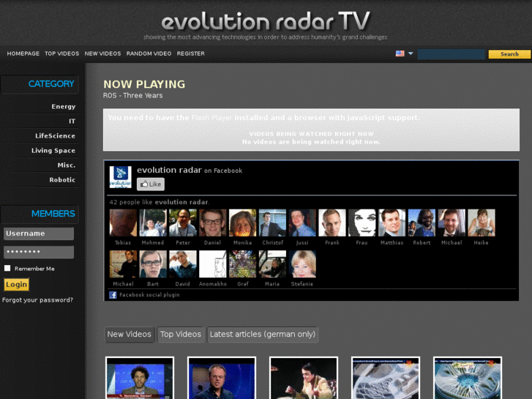This screenshot has height=399, width=532.
Task: Open the blue-lit circular stadium video thumbnail
Action: point(468,378)
